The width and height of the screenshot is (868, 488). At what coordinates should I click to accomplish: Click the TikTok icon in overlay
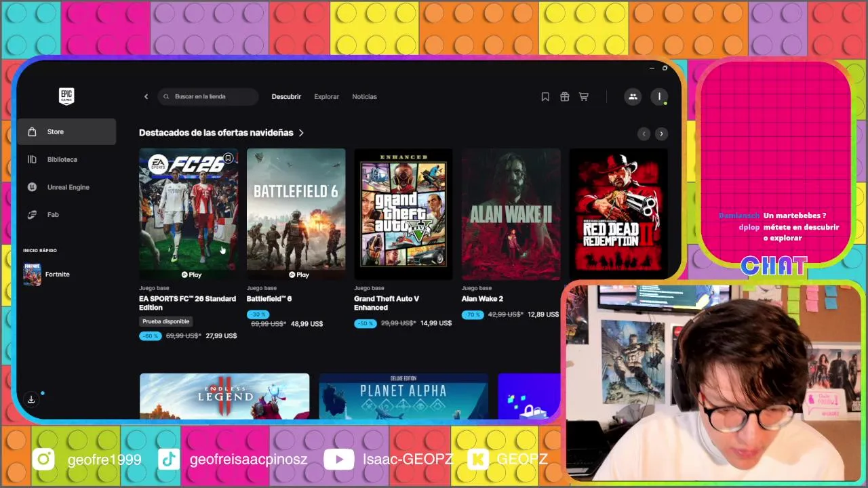click(x=169, y=460)
